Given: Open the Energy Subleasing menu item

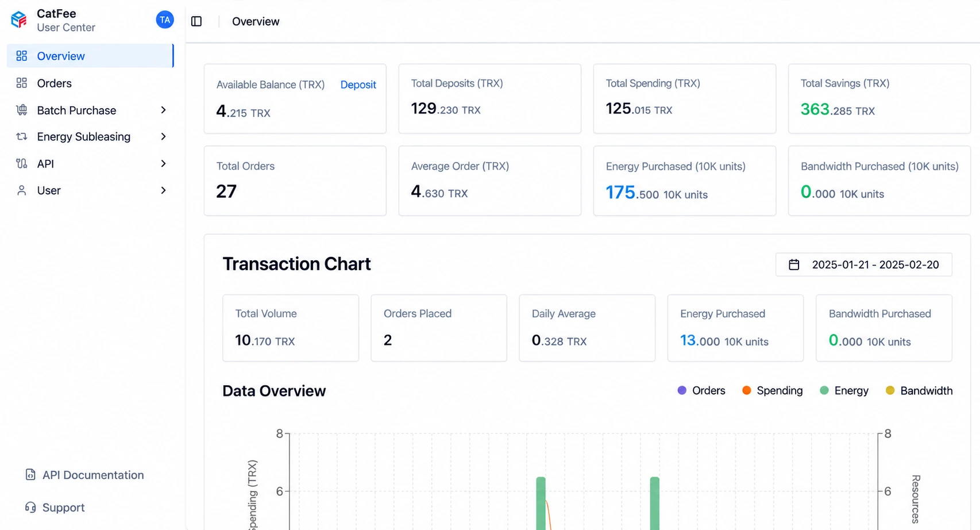Looking at the screenshot, I should tap(90, 136).
